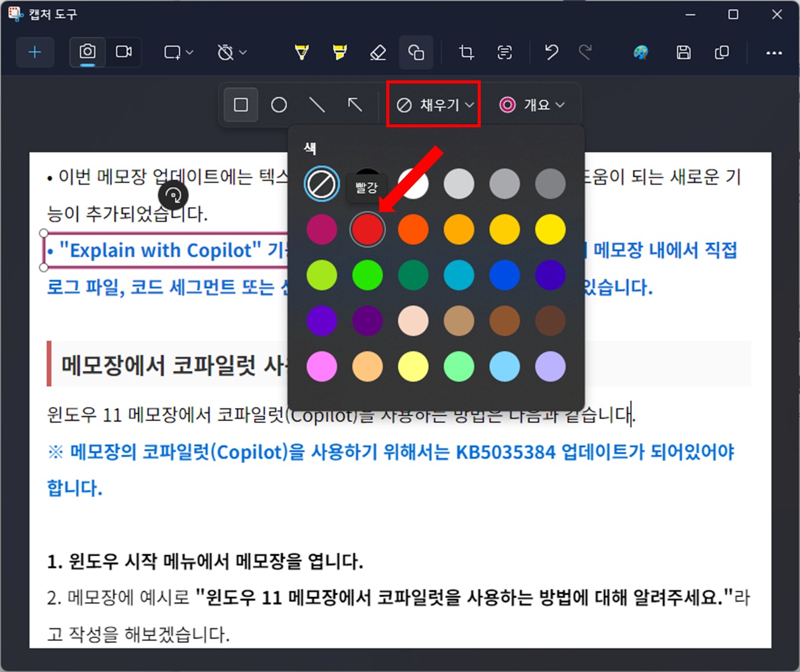Open the 개요 outline dropdown
The height and width of the screenshot is (672, 800).
532,105
